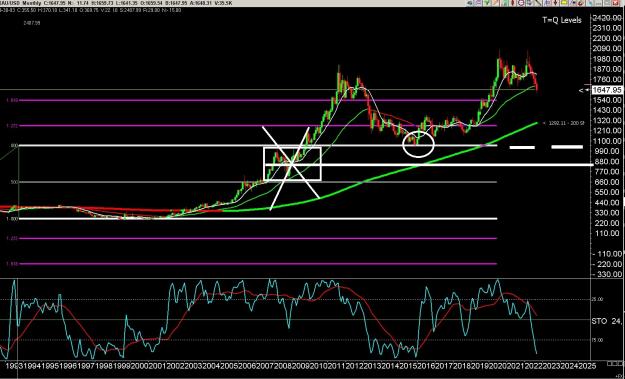Click the 2025 year label on time axis
This screenshot has height=379, width=625.
pyautogui.click(x=588, y=365)
